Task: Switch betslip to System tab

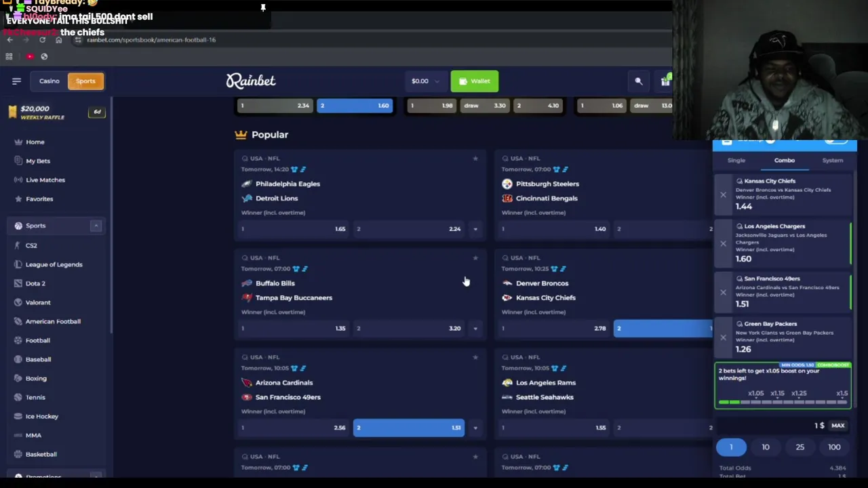Action: point(833,161)
